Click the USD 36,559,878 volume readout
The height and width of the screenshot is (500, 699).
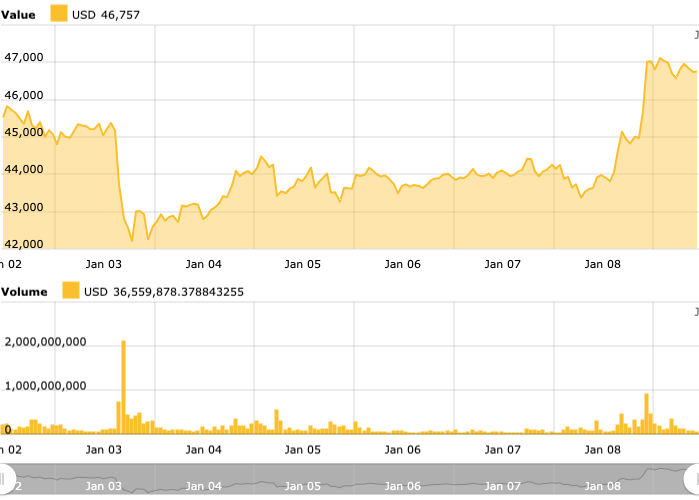coord(164,291)
